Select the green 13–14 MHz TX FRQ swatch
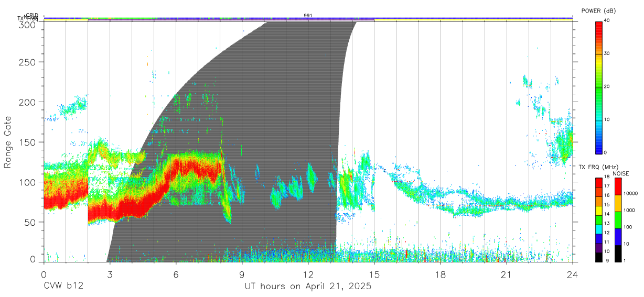 point(598,220)
